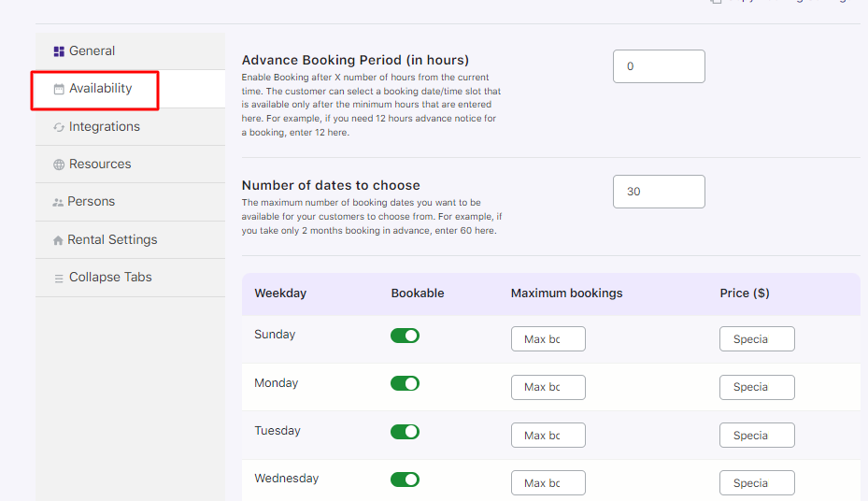Click the Wednesday row label
The width and height of the screenshot is (868, 501).
coord(286,479)
